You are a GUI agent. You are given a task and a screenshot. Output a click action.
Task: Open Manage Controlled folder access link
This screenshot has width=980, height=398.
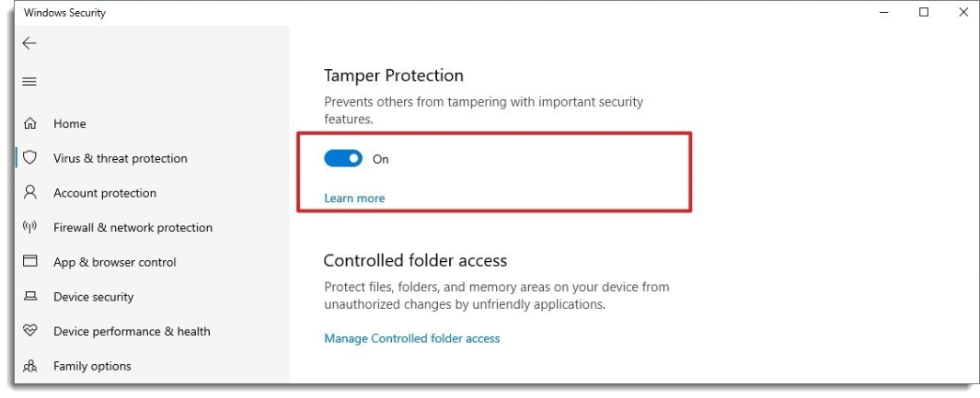click(412, 338)
